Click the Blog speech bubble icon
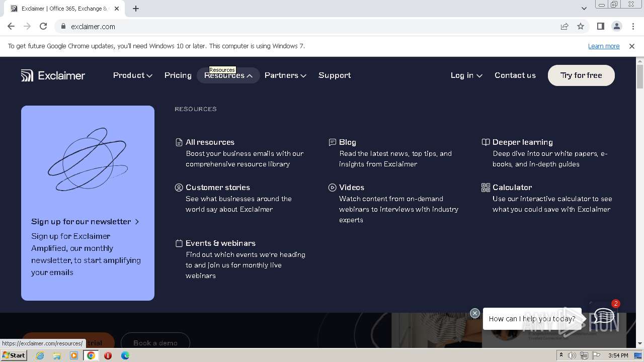Screen dimensions: 644x362 point(332,142)
